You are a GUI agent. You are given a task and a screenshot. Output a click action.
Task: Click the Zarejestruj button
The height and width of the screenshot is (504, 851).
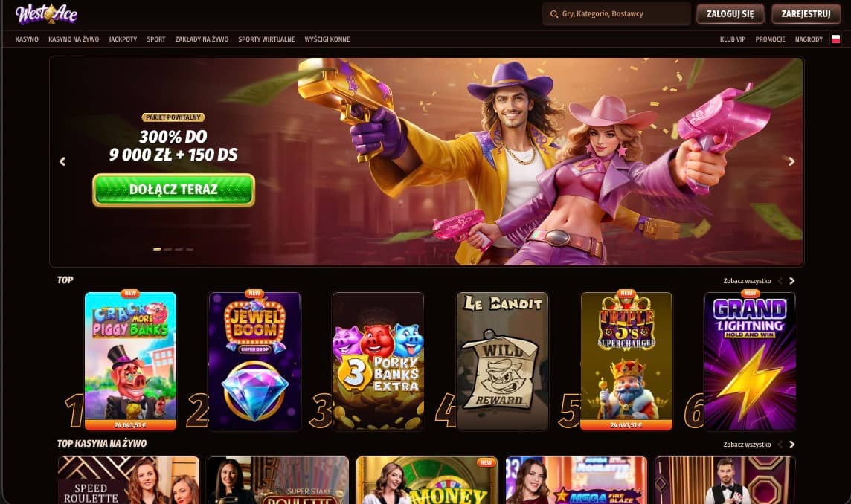click(806, 14)
